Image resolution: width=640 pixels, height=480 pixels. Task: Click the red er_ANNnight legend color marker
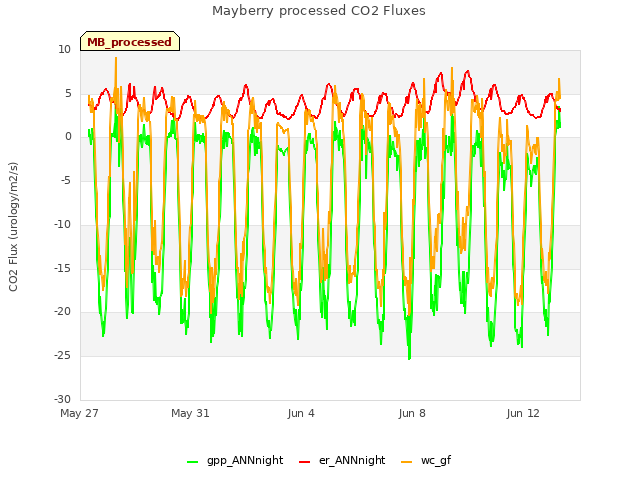pyautogui.click(x=304, y=462)
